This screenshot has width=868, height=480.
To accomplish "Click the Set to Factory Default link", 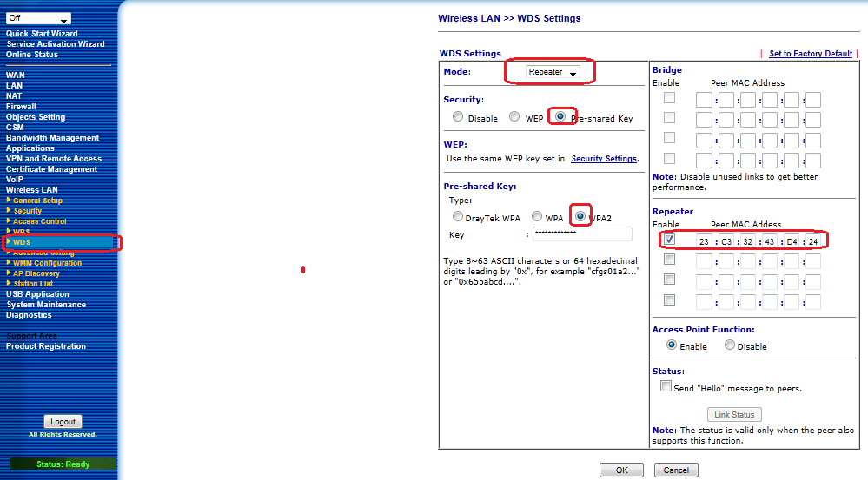I will (810, 54).
